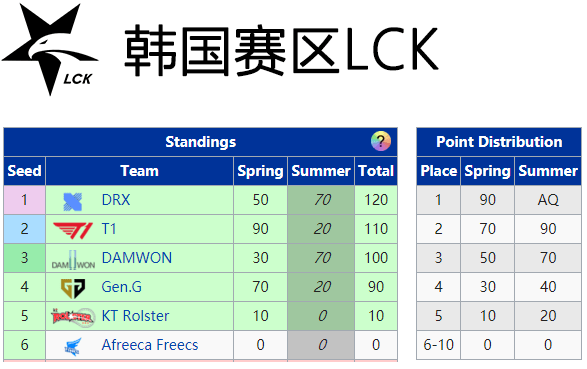Image resolution: width=587 pixels, height=369 pixels.
Task: Click the DRX team logo icon
Action: pos(73,201)
